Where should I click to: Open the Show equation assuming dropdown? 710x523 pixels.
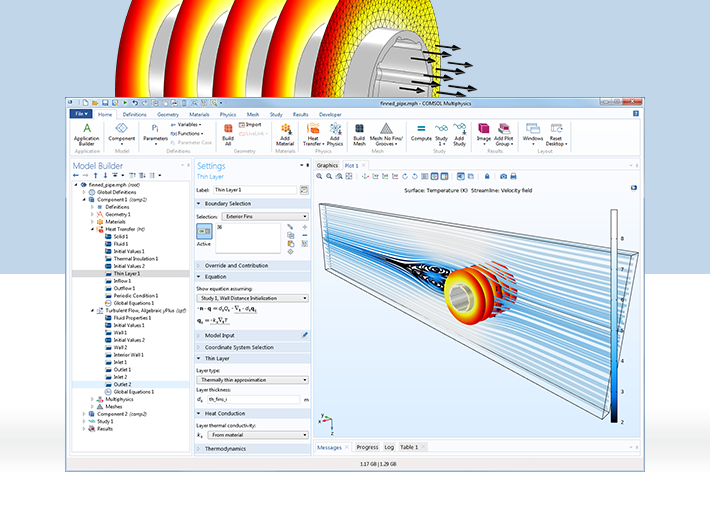point(253,298)
